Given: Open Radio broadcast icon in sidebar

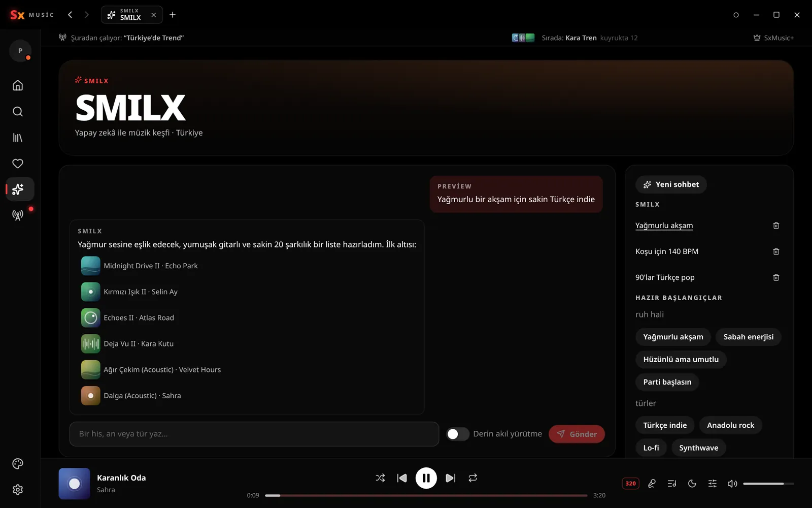Looking at the screenshot, I should [18, 215].
